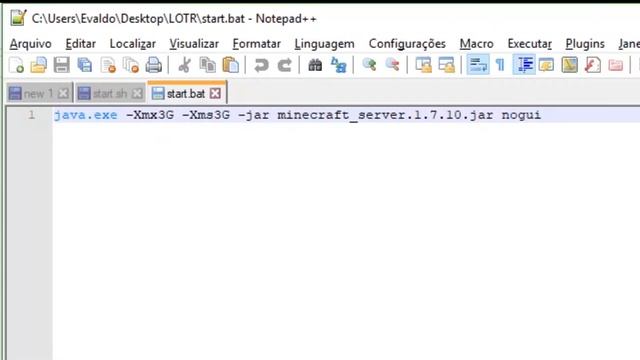Synchronize horizontal scrolling icon
Screen dimensions: 640x360
446,65
